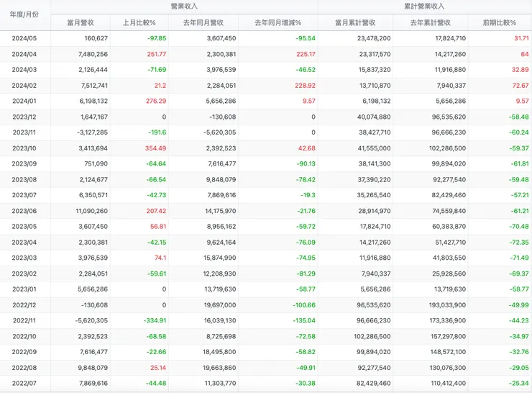Viewport: 532px width, 393px height.
Task: Click the 上月比較% column header
Action: (x=139, y=23)
